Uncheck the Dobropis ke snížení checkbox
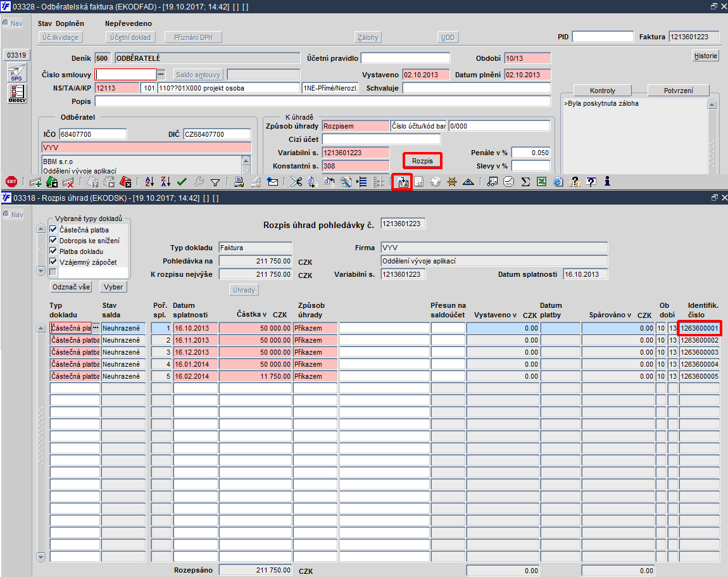 click(53, 240)
